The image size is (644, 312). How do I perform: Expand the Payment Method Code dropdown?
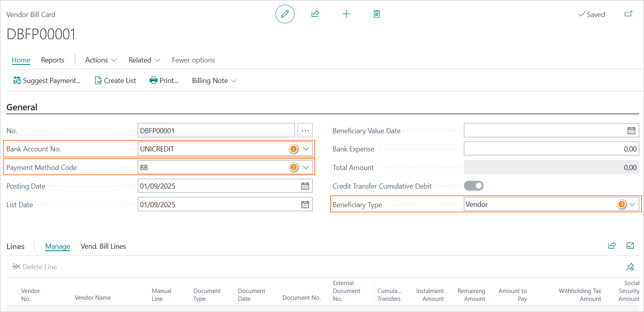pyautogui.click(x=306, y=167)
